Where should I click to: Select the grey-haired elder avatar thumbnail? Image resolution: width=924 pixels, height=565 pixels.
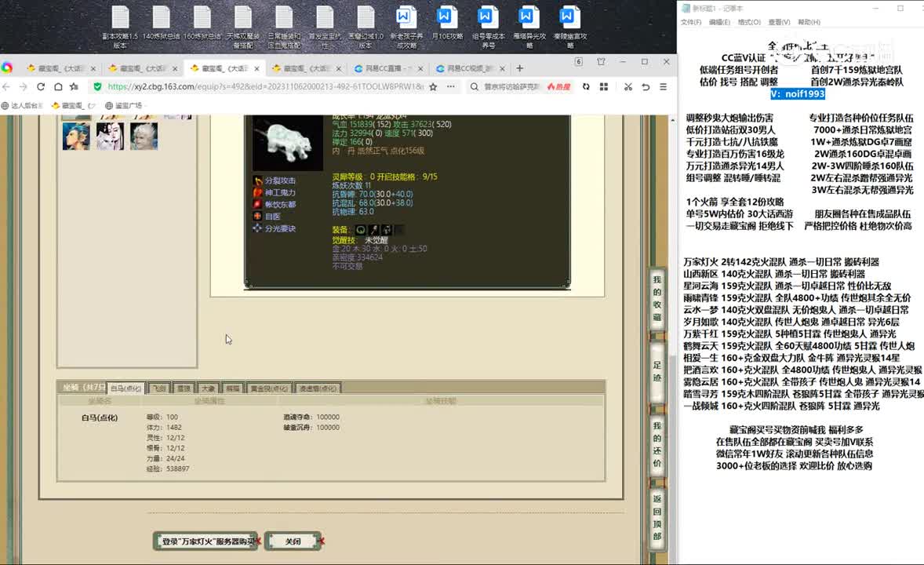[144, 137]
